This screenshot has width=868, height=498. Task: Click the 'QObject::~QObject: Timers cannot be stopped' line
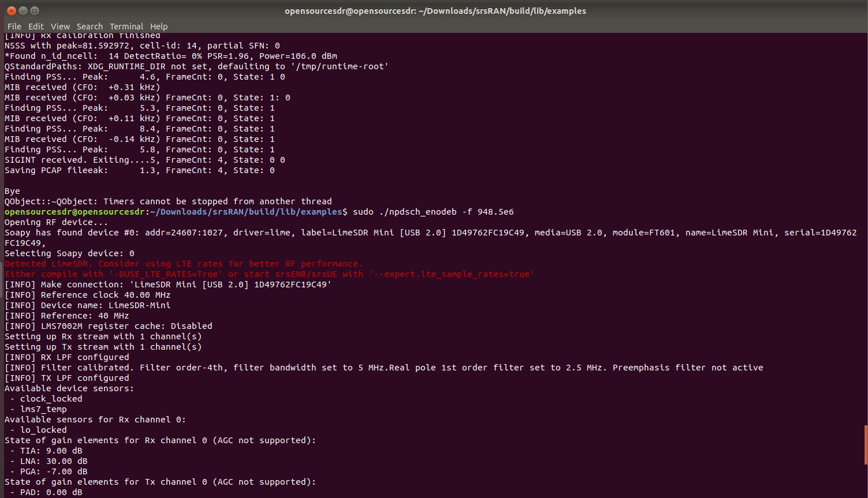click(x=168, y=201)
